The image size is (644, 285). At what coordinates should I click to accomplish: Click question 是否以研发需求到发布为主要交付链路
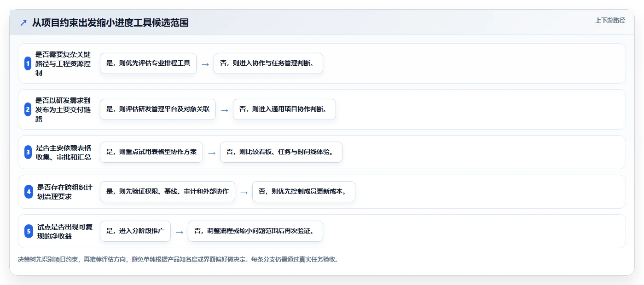pos(63,109)
